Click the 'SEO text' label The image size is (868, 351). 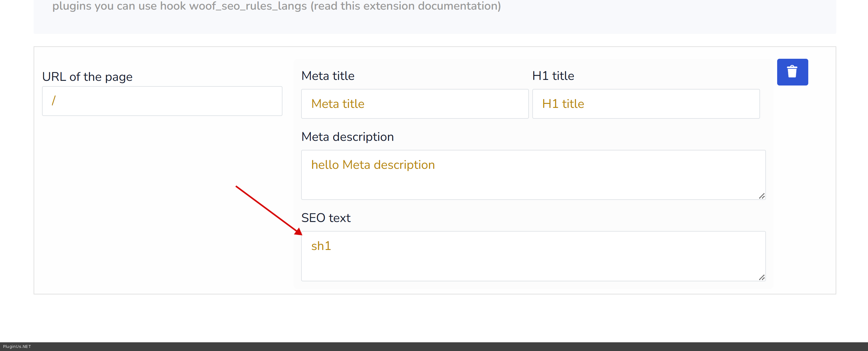tap(326, 218)
